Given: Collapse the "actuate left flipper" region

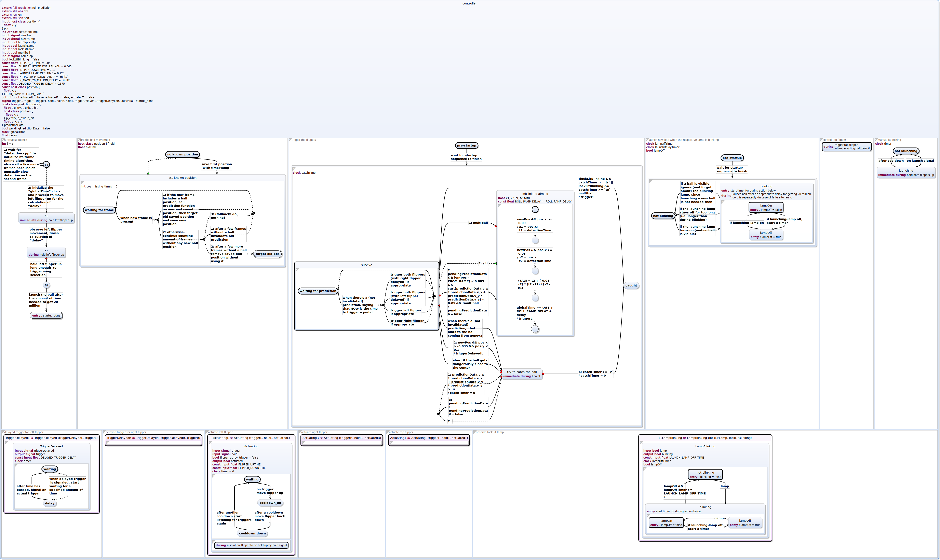Looking at the screenshot, I should click(x=207, y=432).
